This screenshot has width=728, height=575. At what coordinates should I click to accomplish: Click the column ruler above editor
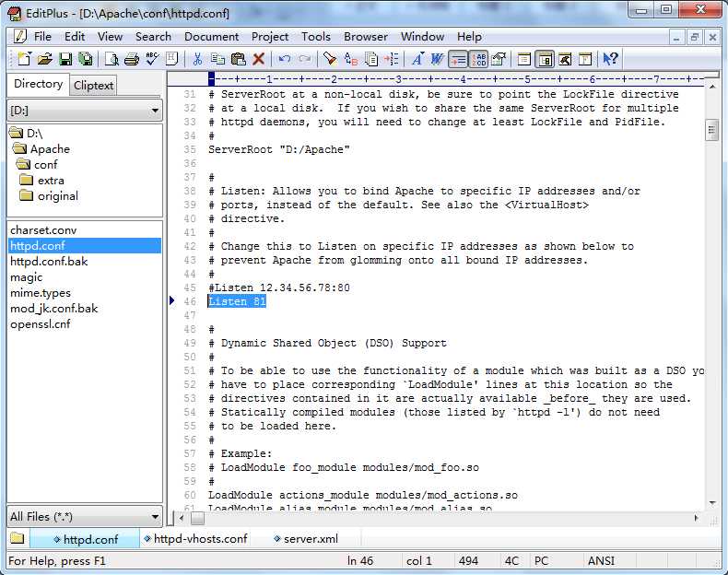(456, 79)
